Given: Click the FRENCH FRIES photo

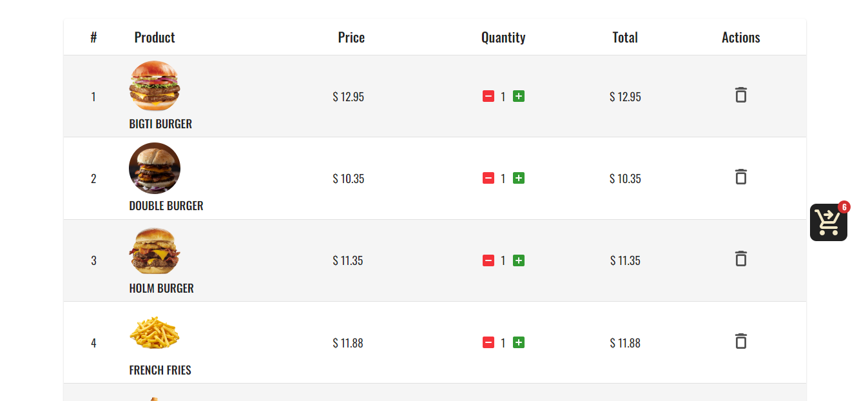Looking at the screenshot, I should tap(154, 331).
